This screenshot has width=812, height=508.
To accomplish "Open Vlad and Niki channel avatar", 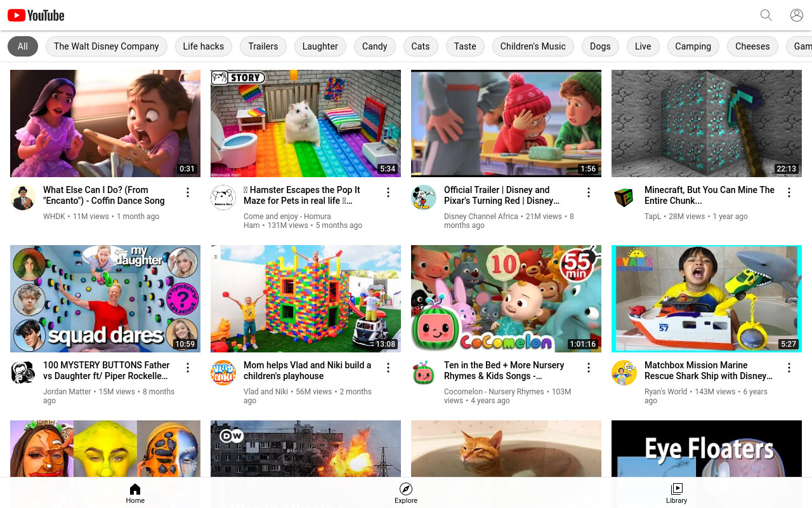I will pos(223,373).
